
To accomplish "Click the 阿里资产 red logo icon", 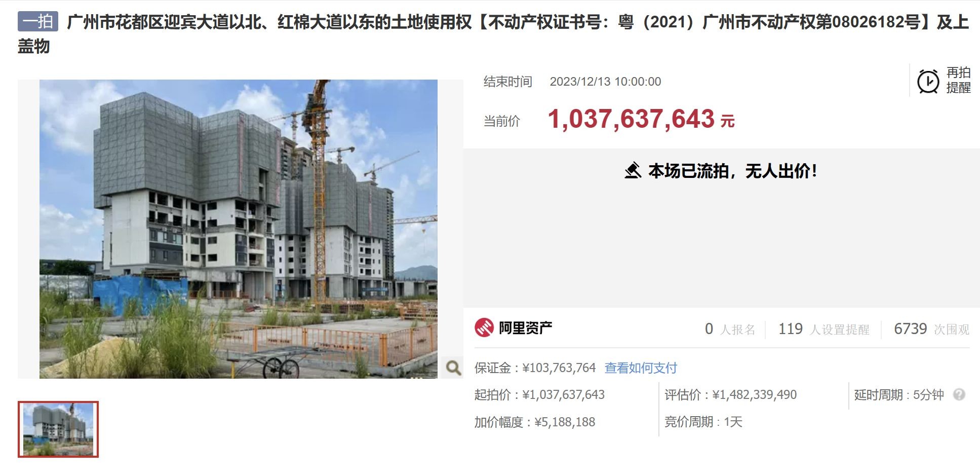I will pos(484,327).
